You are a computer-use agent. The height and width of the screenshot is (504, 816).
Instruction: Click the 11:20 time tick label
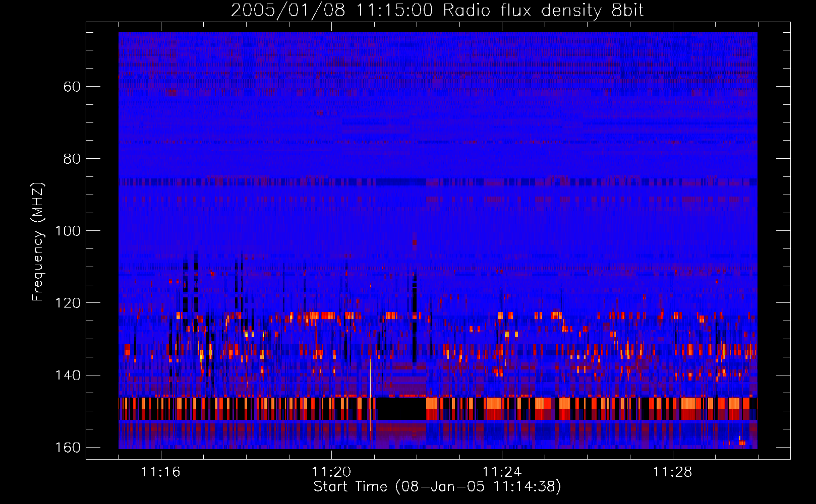pos(331,472)
